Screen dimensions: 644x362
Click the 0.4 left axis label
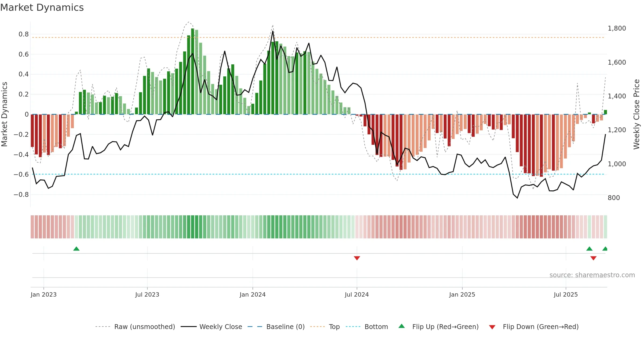24,74
